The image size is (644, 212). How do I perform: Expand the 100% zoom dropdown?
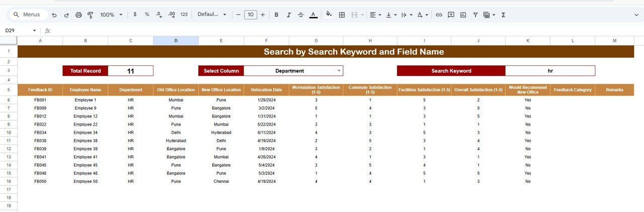(111, 15)
